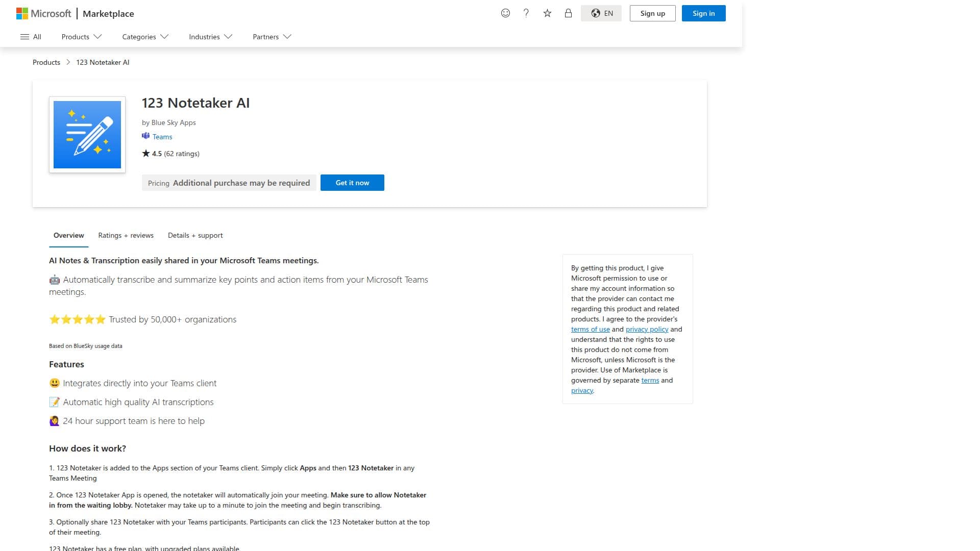
Task: Click '24 hour support team is here to help'
Action: [134, 421]
